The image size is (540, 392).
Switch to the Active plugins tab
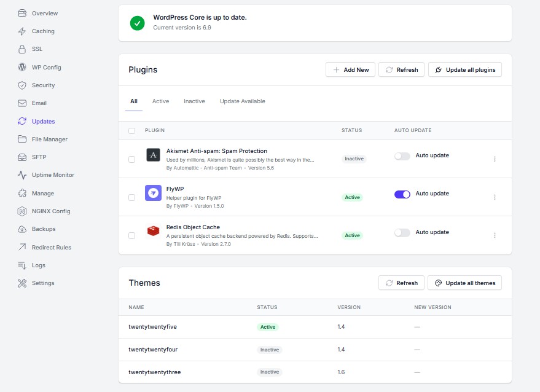(x=160, y=101)
